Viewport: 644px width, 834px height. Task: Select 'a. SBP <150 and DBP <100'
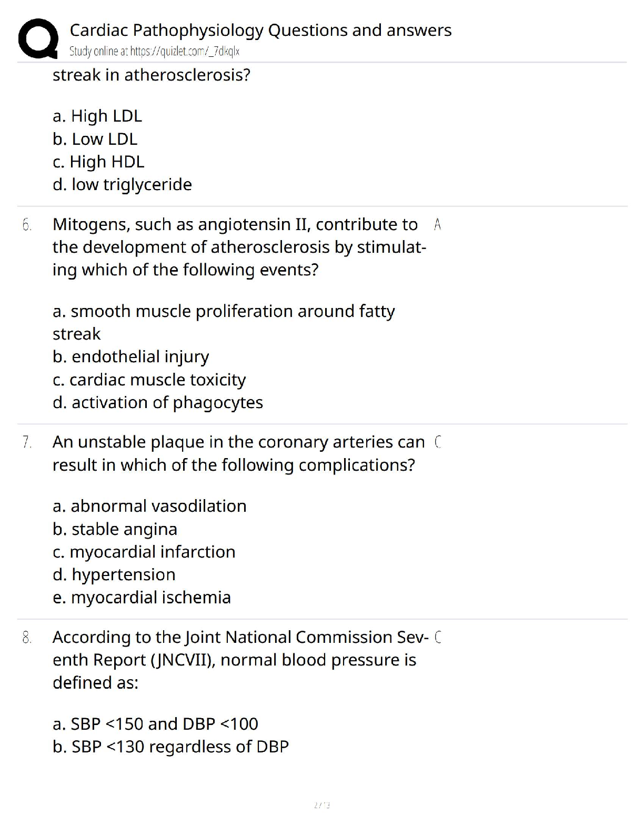(x=155, y=724)
